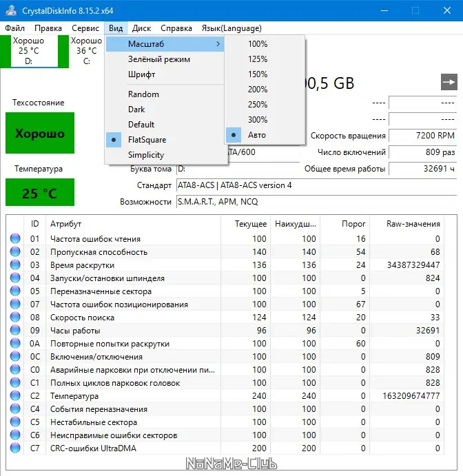463x476 pixels.
Task: Click status orb for 05 Переназначенные сектора
Action: pyautogui.click(x=15, y=291)
